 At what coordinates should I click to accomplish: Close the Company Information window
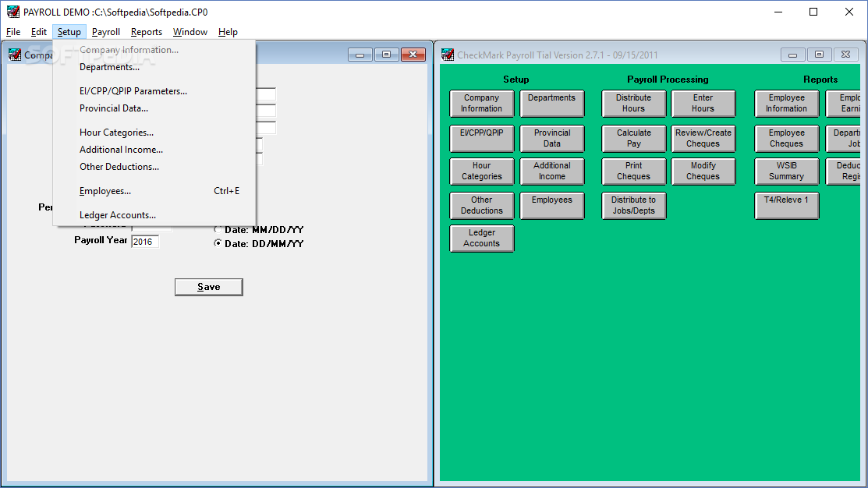[413, 55]
